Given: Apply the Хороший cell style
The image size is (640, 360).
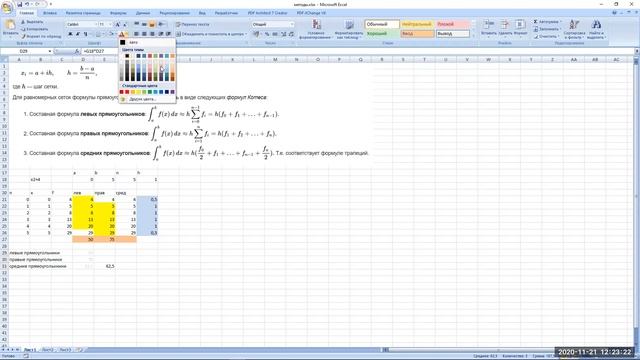Looking at the screenshot, I should [382, 34].
